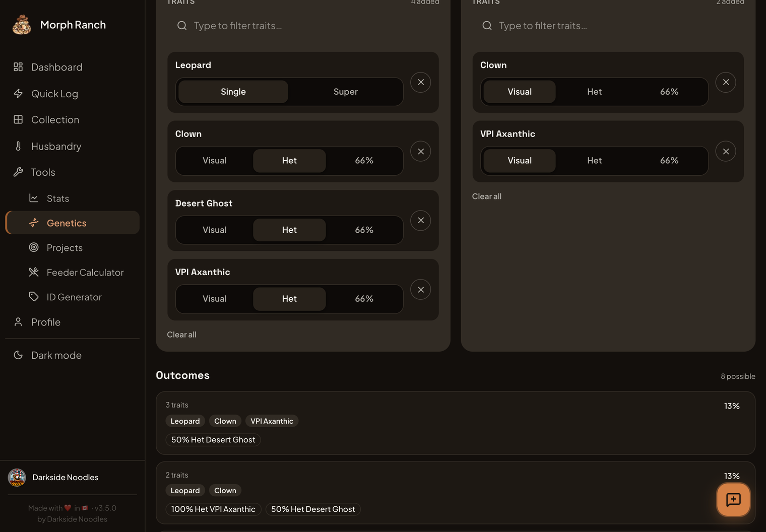The height and width of the screenshot is (532, 766).
Task: Set Desert Ghost to Visual
Action: pyautogui.click(x=215, y=230)
